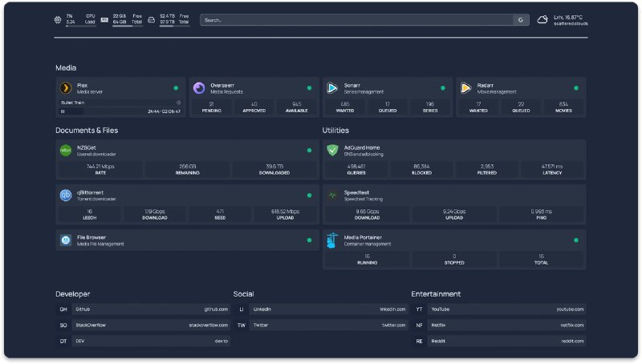642x364 pixels.
Task: Open Overseerr Media Requests title
Action: 226,88
